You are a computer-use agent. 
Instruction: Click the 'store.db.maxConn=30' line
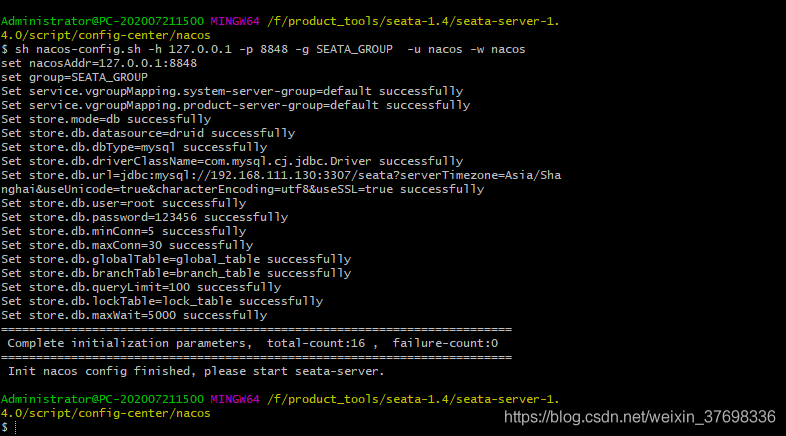pos(127,244)
